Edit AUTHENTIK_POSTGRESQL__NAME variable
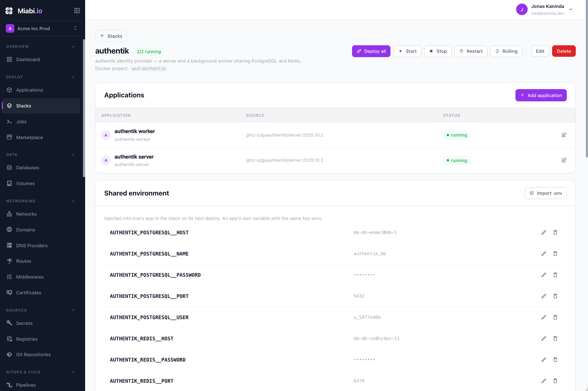588x391 pixels. [544, 254]
